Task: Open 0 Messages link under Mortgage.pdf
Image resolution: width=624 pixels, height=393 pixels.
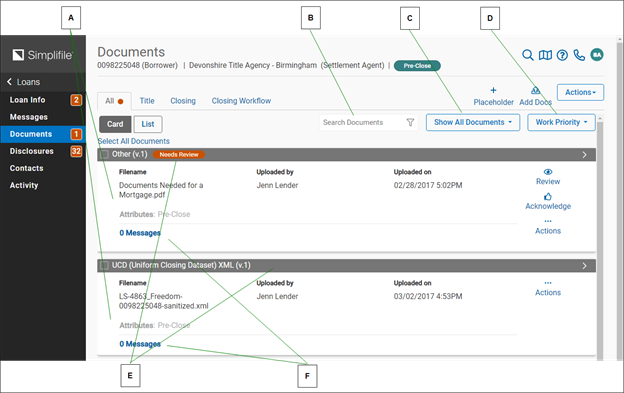Action: tap(140, 233)
